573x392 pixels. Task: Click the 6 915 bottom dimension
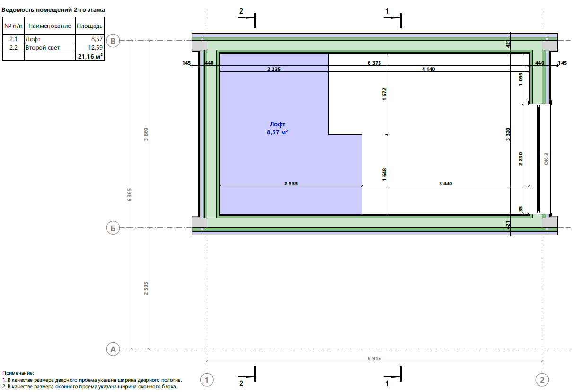point(374,359)
